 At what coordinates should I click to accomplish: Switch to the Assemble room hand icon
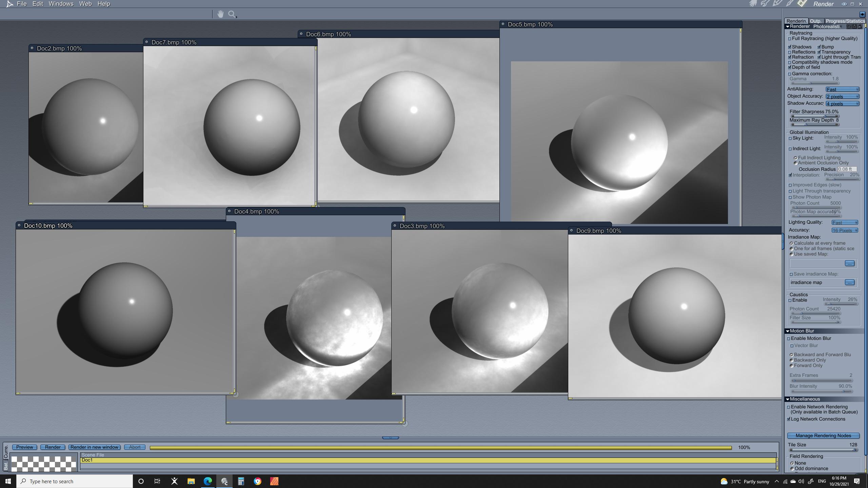tap(753, 4)
